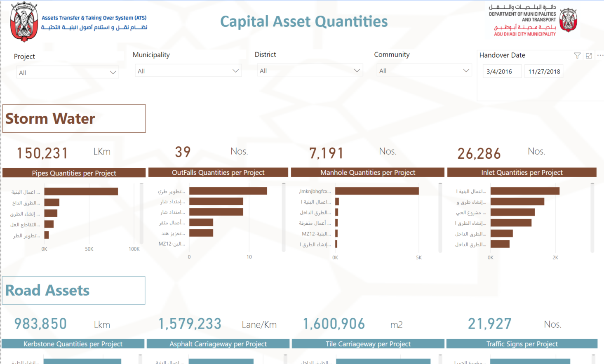Image resolution: width=604 pixels, height=364 pixels.
Task: Expand the District filter dropdown
Action: pyautogui.click(x=310, y=70)
